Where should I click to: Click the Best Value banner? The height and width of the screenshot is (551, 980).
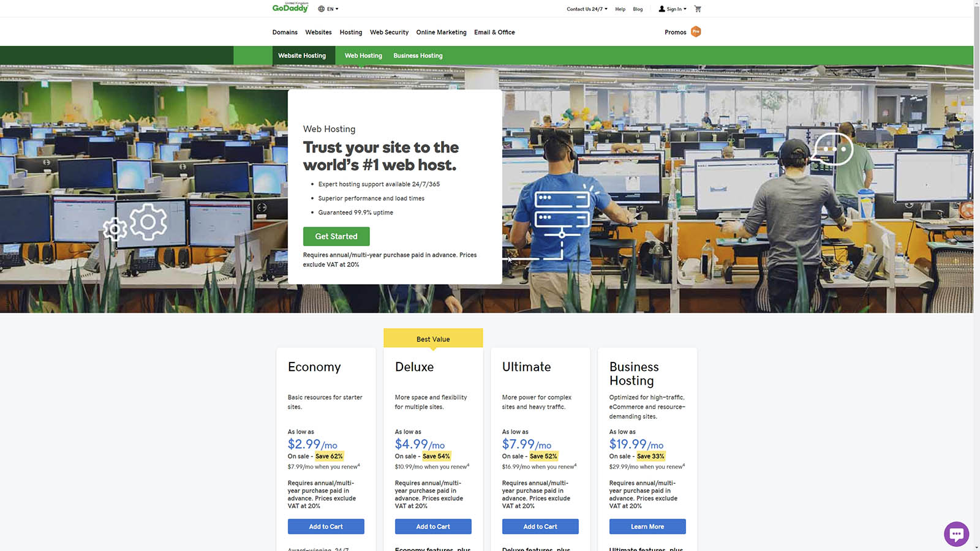433,339
